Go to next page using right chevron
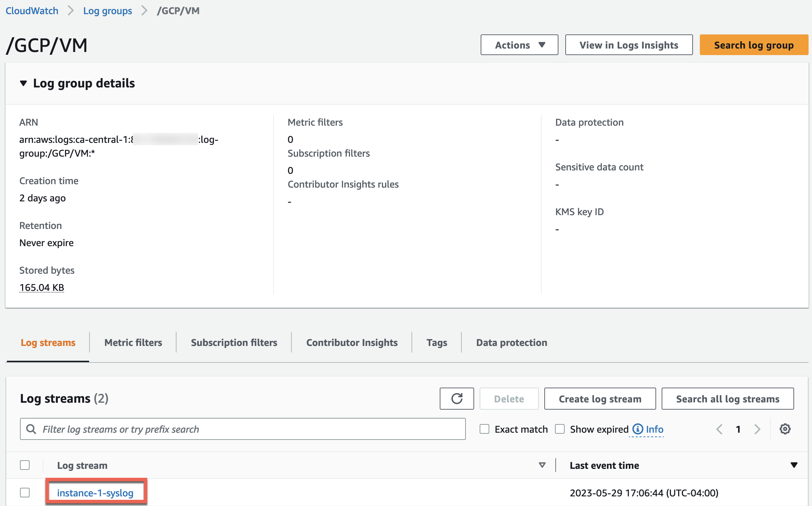 pos(757,429)
